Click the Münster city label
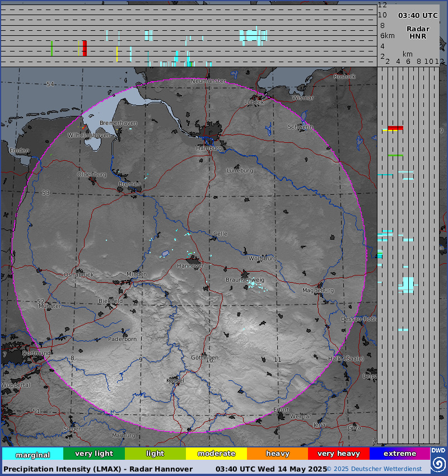The image size is (448, 476). tap(50, 306)
